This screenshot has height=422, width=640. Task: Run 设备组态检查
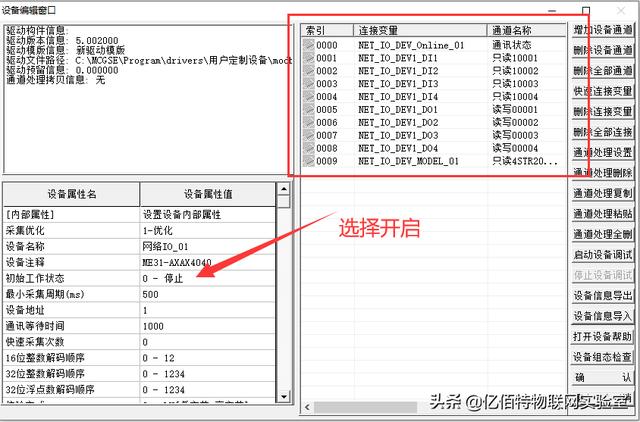[602, 357]
